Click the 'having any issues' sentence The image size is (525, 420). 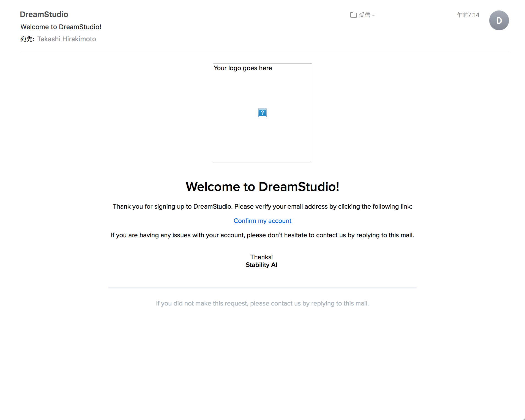(x=262, y=235)
